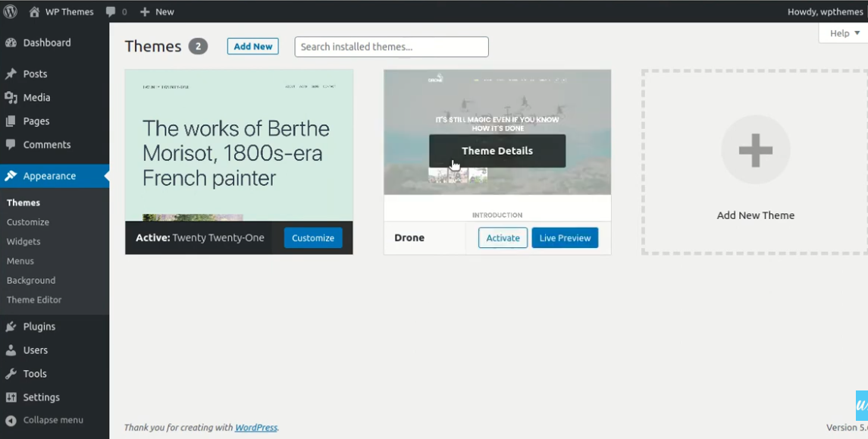Open the Howdy, wpthemes account menu
Viewport: 868px width, 439px height.
coord(825,11)
